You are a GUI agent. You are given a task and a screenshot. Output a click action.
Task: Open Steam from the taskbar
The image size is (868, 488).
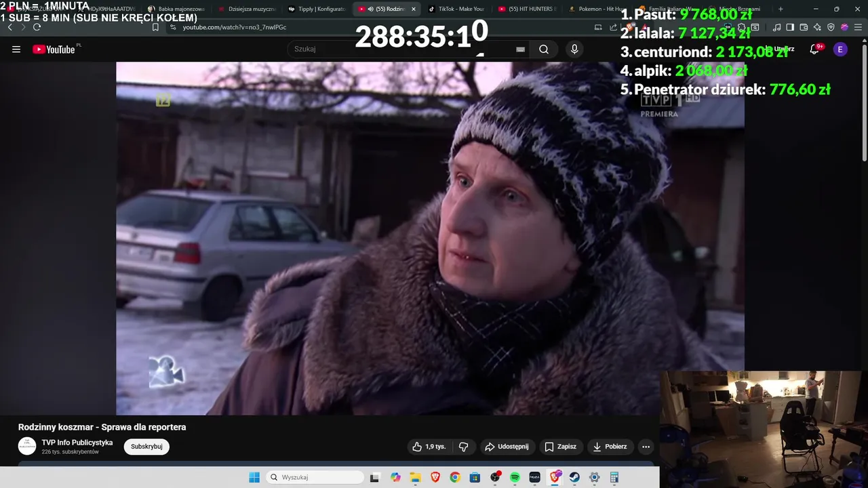(x=574, y=477)
